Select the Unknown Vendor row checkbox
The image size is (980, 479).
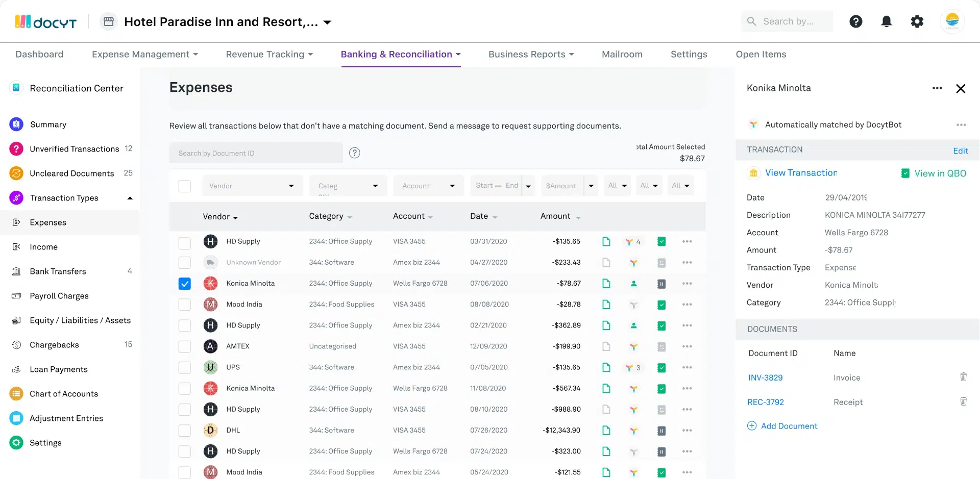click(x=185, y=263)
